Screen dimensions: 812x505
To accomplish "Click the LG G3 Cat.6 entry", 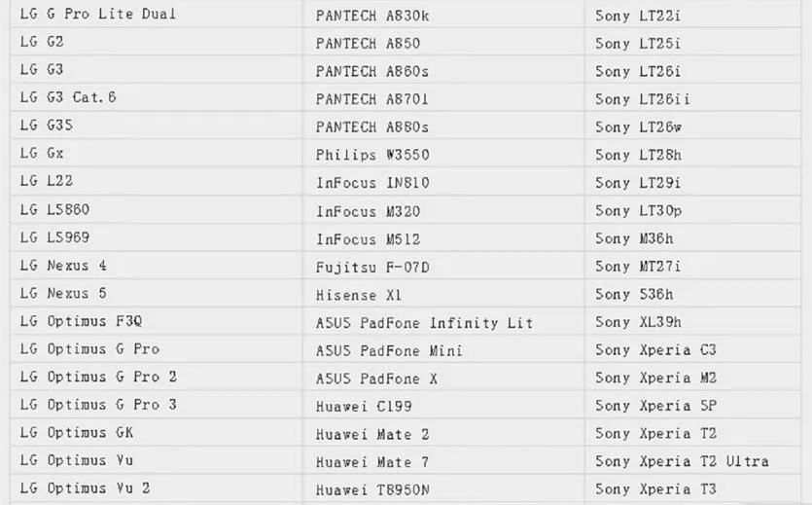I will pos(156,97).
